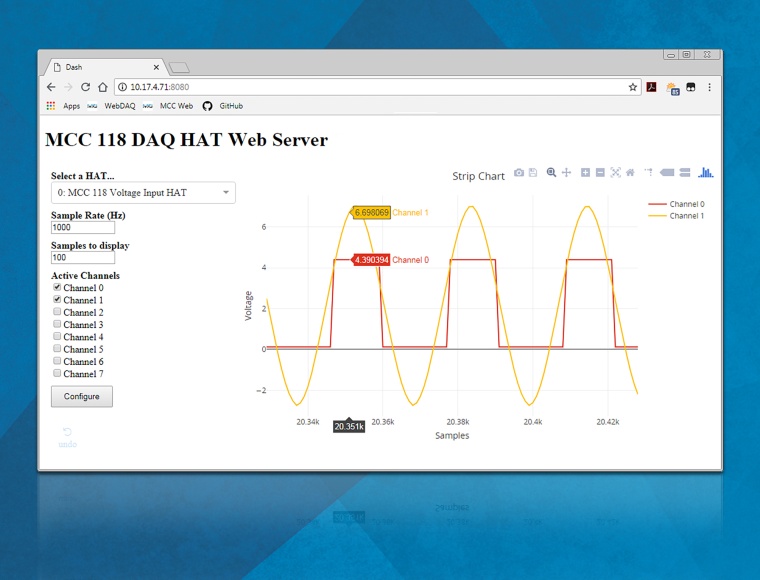Open the Select a HAT dropdown

[x=143, y=193]
